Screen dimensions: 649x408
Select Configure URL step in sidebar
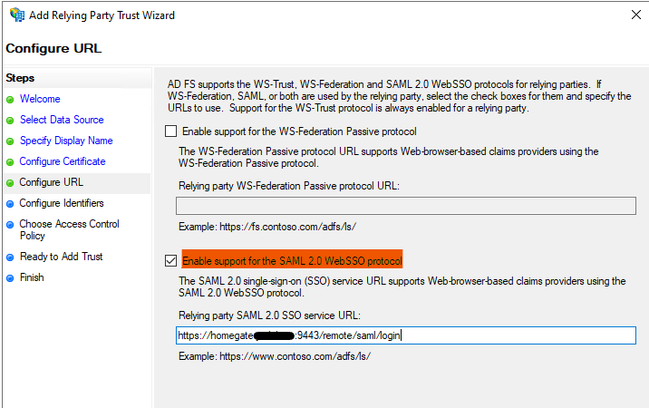(x=51, y=183)
